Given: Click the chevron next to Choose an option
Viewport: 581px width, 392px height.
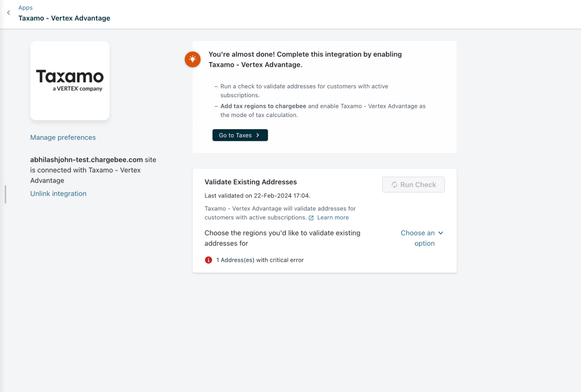Looking at the screenshot, I should coord(441,233).
